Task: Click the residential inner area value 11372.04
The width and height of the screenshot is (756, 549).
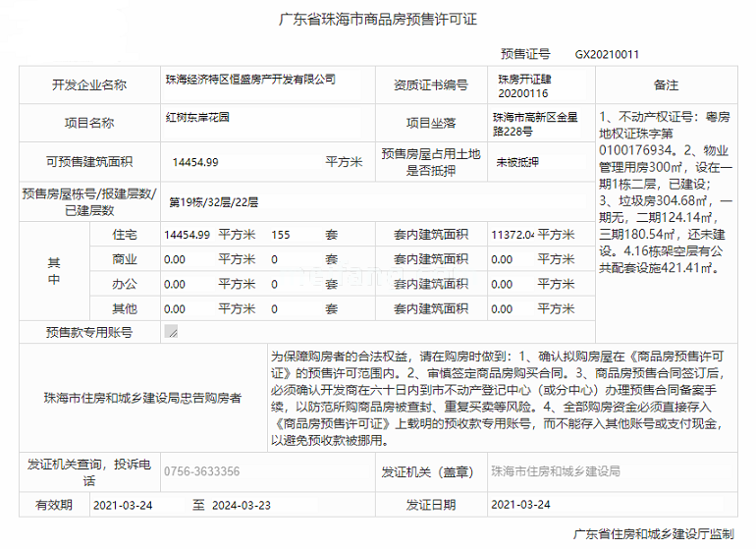Action: [x=512, y=235]
